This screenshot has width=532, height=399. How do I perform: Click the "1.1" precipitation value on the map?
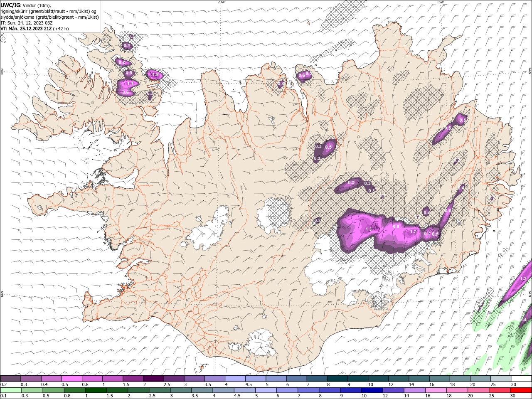[x=130, y=84]
